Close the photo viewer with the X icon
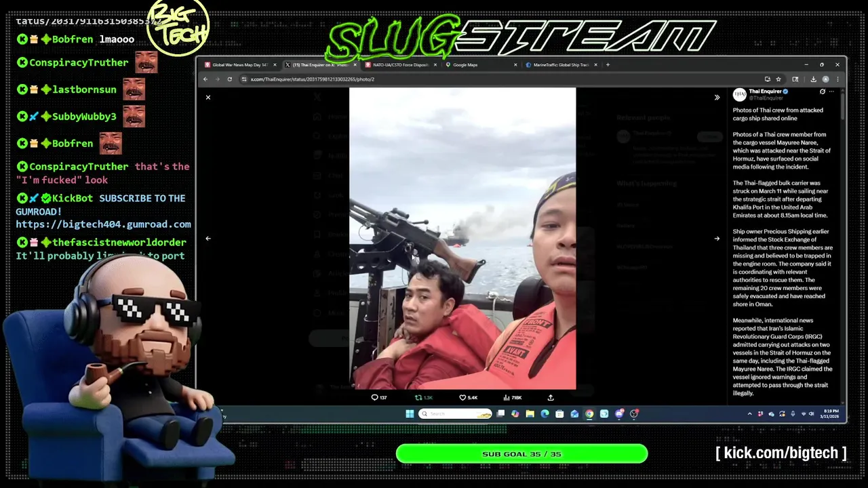This screenshot has width=868, height=488. point(208,98)
